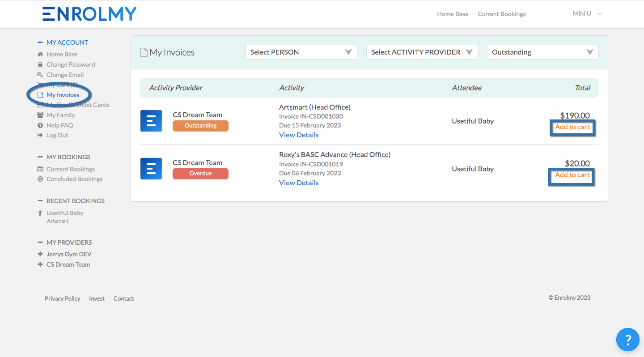This screenshot has width=644, height=357.
Task: Click the Attendee column header
Action: [x=466, y=88]
